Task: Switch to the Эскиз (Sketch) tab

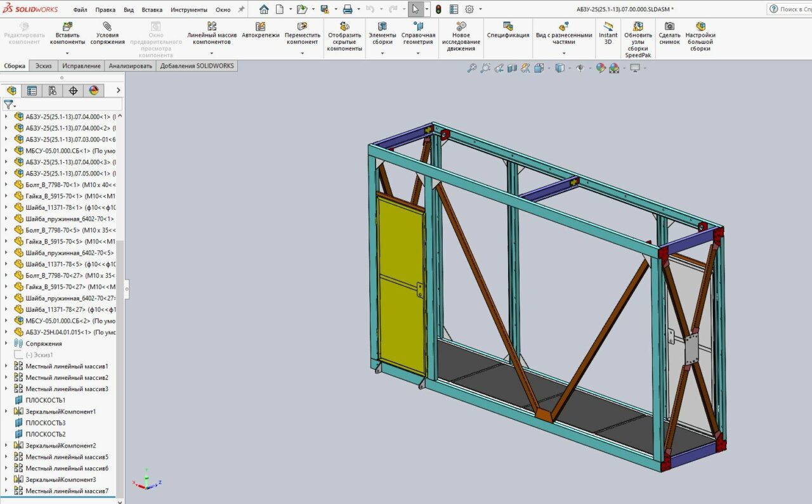Action: 43,66
